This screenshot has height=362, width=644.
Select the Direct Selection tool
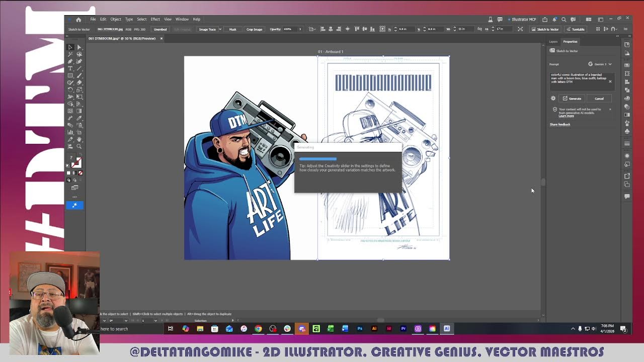click(x=79, y=47)
